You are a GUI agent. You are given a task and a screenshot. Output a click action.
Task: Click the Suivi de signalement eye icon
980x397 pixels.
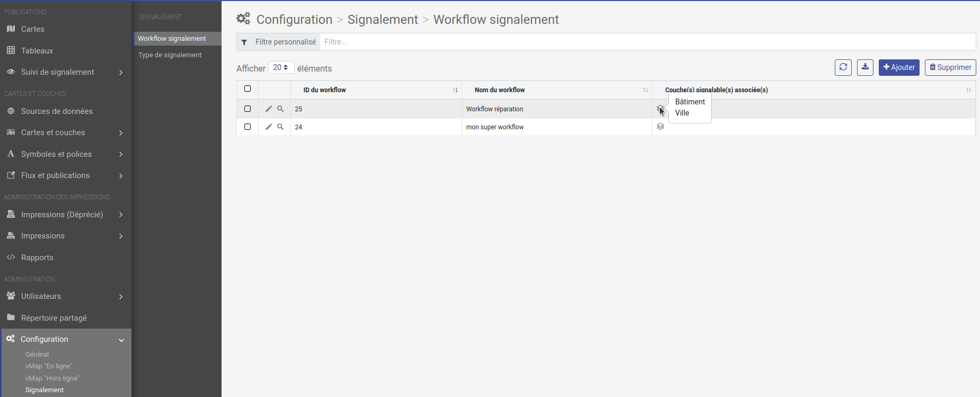(11, 72)
